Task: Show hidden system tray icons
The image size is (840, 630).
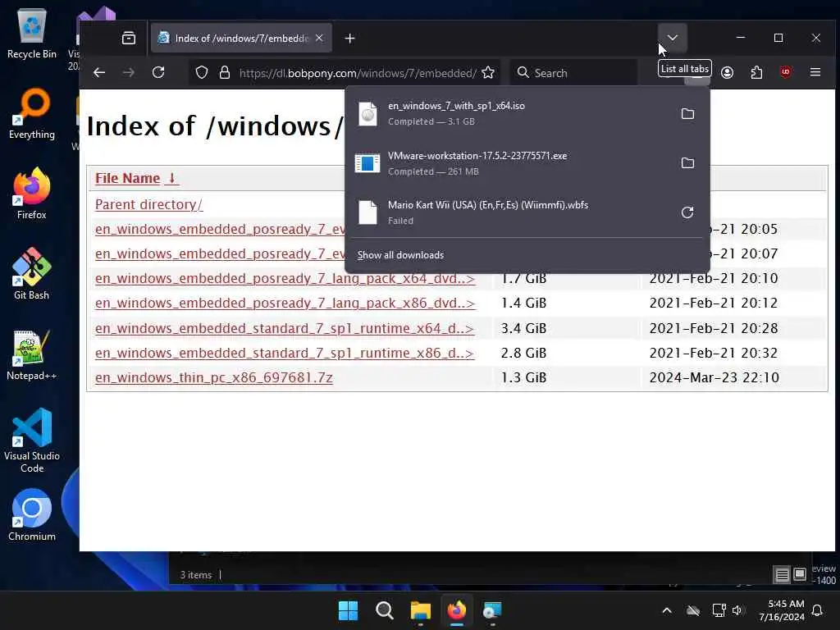Action: tap(667, 610)
